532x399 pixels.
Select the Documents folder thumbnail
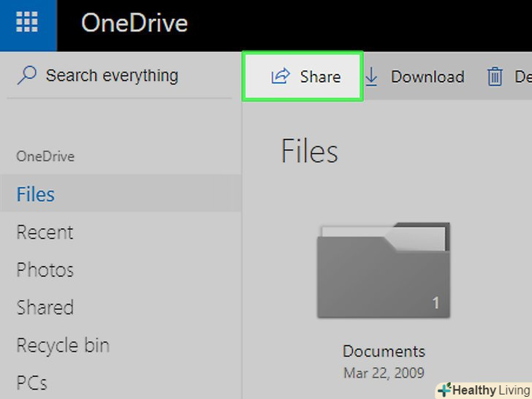(x=384, y=270)
